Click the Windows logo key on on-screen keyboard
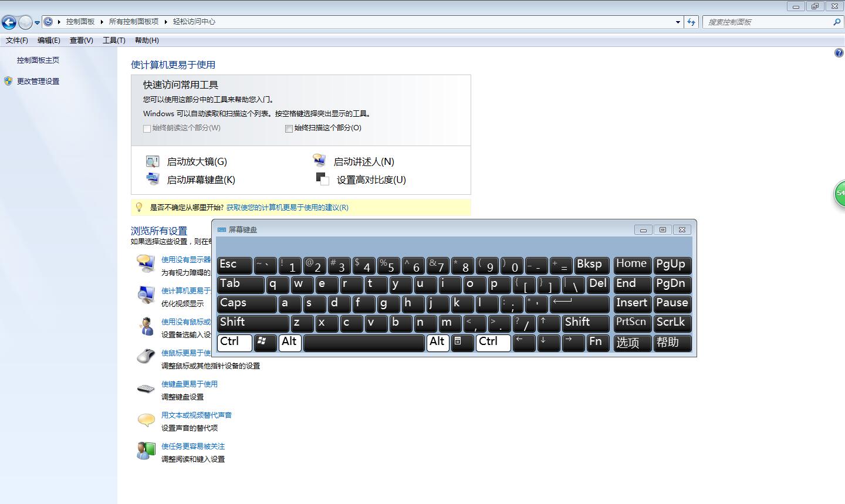845x504 pixels. (x=265, y=343)
